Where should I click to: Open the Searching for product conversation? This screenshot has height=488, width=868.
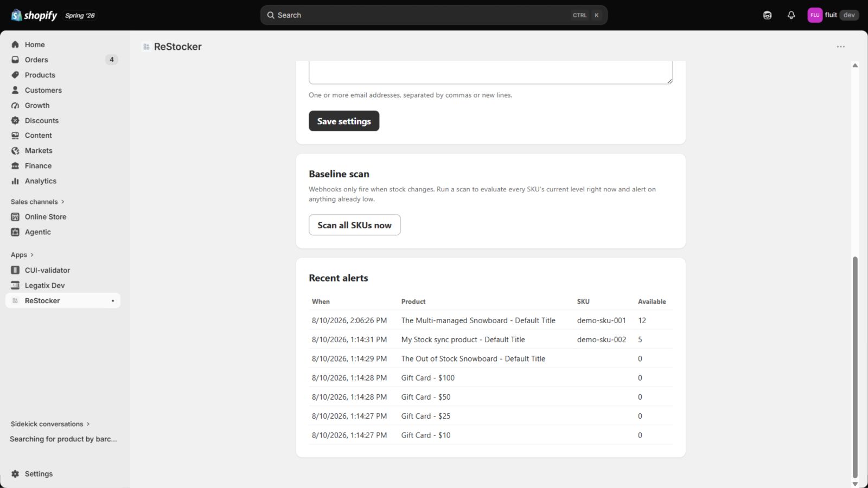click(x=63, y=439)
